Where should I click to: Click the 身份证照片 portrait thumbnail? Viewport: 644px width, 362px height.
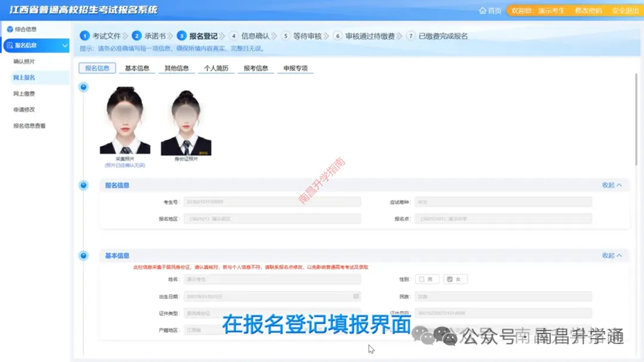[x=186, y=122]
